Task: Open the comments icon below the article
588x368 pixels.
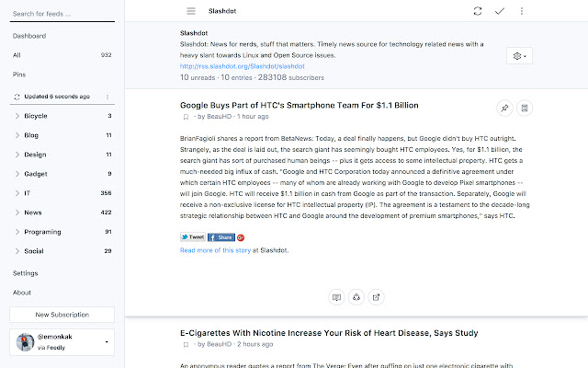Action: [x=336, y=297]
